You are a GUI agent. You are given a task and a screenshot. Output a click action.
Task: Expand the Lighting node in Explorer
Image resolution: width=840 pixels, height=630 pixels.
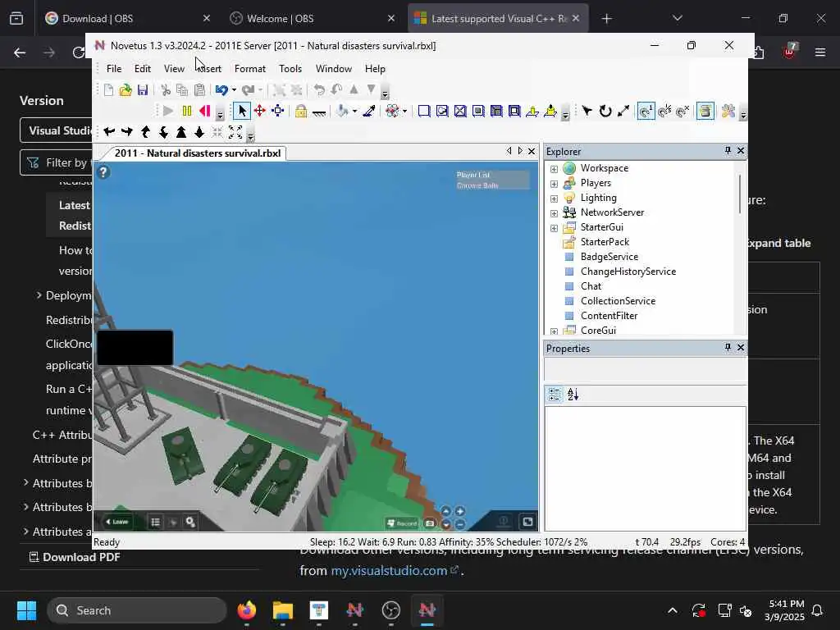pyautogui.click(x=554, y=199)
